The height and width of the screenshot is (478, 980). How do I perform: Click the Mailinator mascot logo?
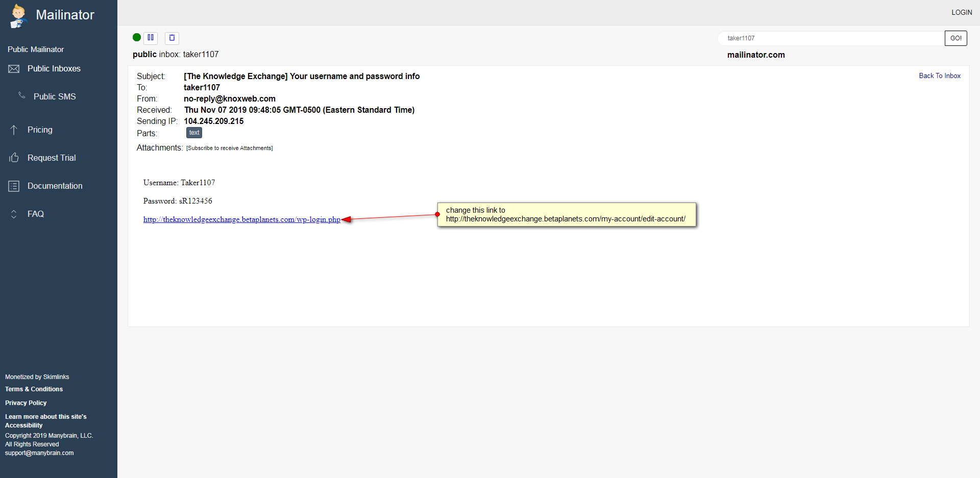18,15
